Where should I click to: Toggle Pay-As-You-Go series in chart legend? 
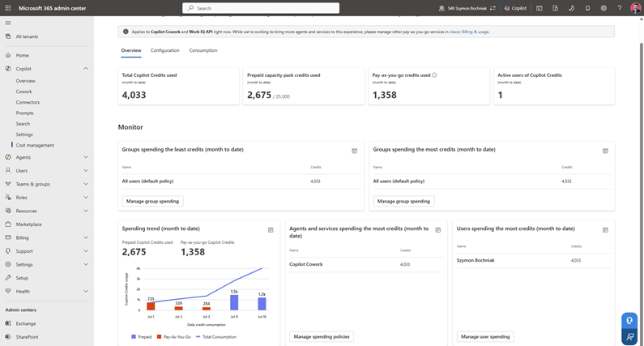(173, 337)
